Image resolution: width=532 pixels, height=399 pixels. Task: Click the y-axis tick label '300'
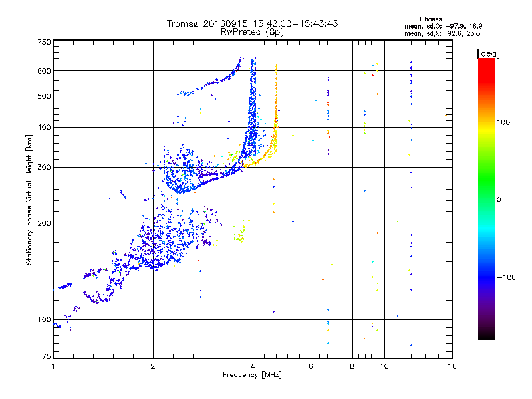pos(44,168)
